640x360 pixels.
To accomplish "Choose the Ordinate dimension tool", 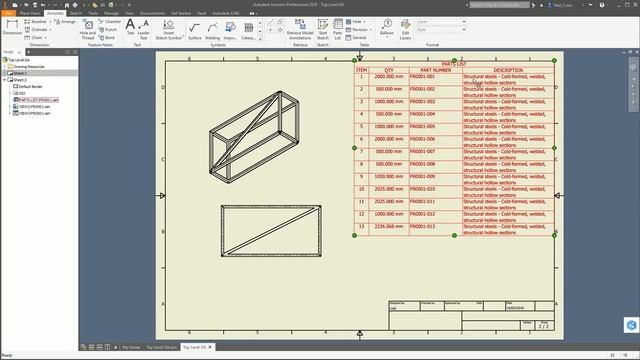I will (36, 29).
